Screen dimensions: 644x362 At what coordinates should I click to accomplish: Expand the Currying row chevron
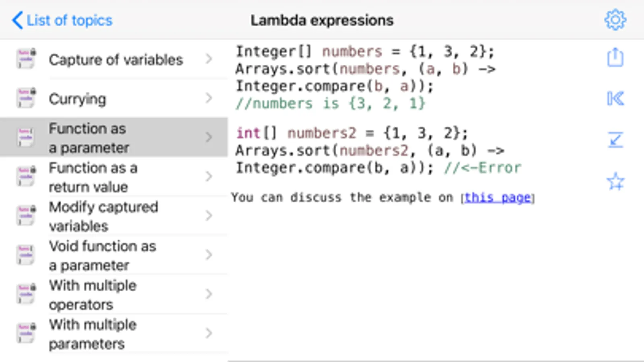point(209,98)
